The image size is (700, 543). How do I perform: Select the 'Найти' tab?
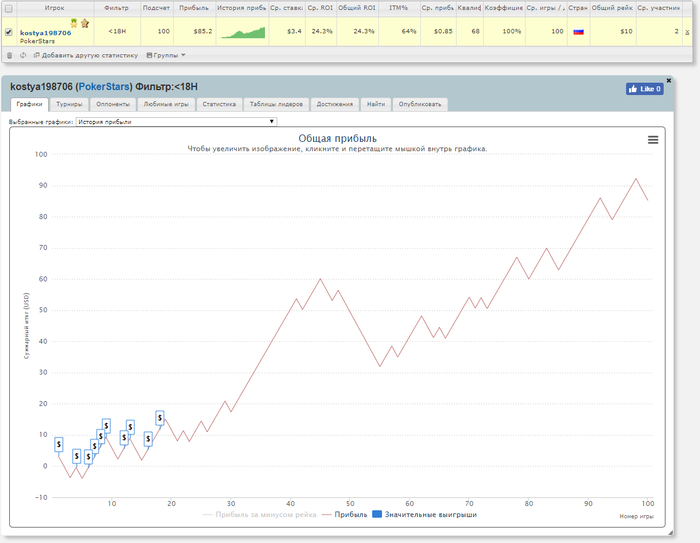[376, 104]
